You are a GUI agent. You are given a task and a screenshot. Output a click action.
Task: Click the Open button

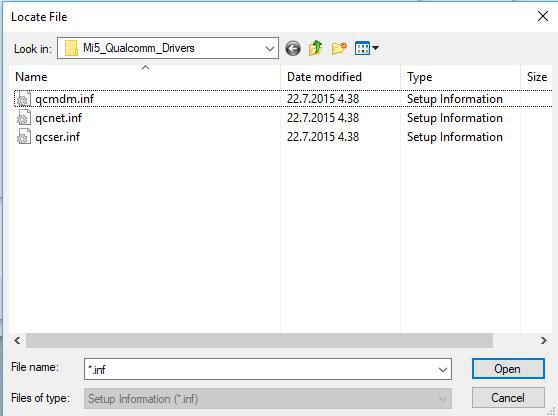[508, 369]
